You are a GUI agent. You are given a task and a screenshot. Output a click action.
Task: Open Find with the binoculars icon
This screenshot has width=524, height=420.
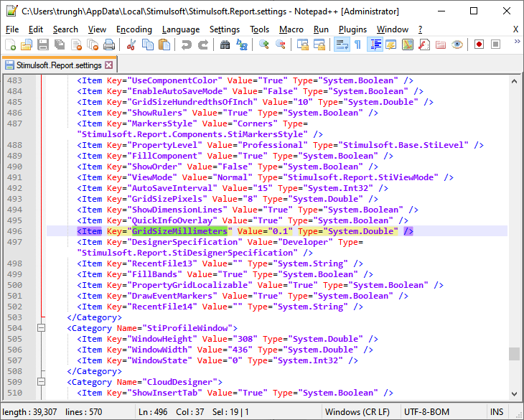[225, 45]
